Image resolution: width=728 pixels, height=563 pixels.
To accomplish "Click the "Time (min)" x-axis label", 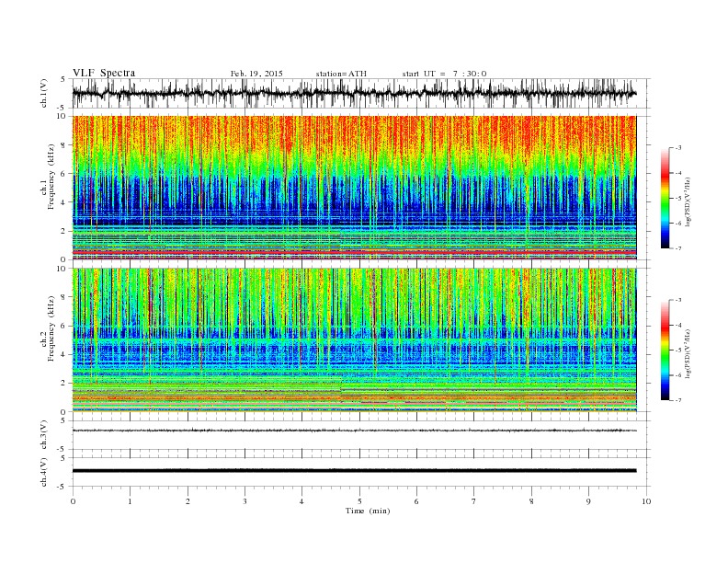I will coord(368,511).
